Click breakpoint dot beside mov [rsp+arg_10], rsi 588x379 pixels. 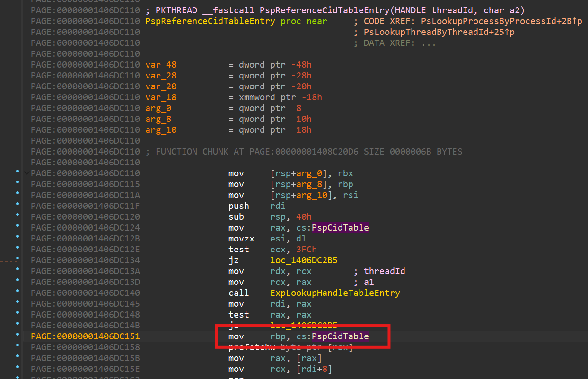tap(18, 195)
